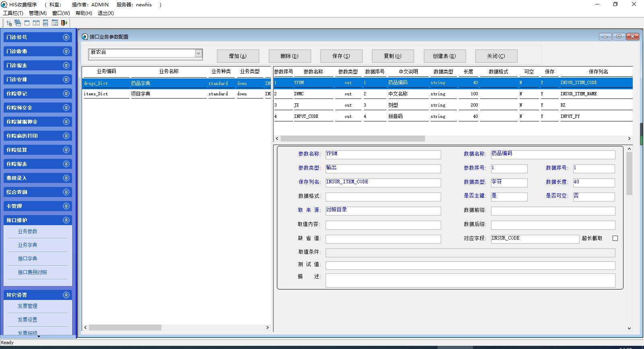
Task: Click the 测试值 input field
Action: click(470, 265)
